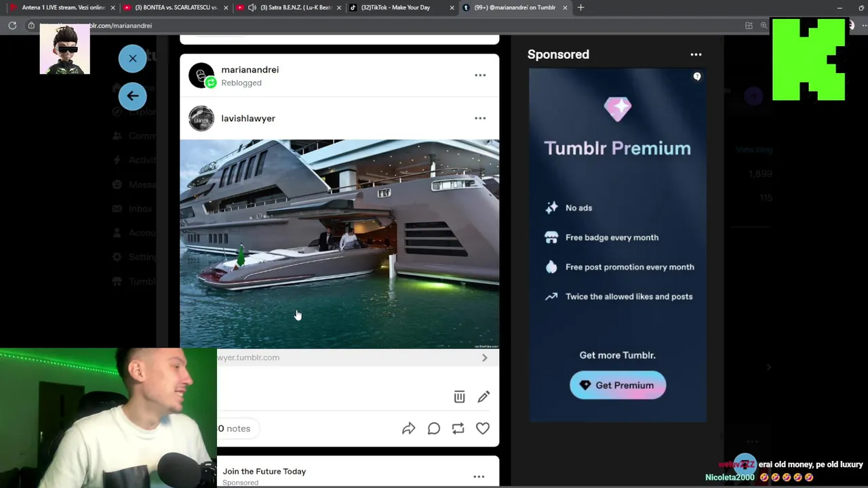Open the yacht photo

pos(339,244)
